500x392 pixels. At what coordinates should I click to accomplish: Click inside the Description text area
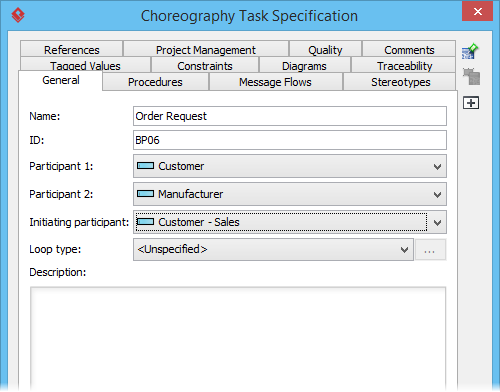(x=238, y=338)
